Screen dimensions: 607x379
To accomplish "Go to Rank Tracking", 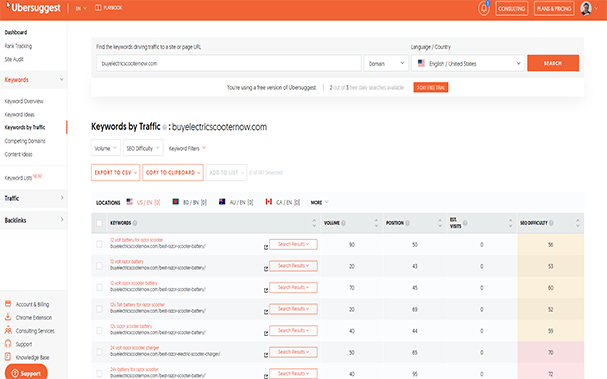I will [18, 46].
